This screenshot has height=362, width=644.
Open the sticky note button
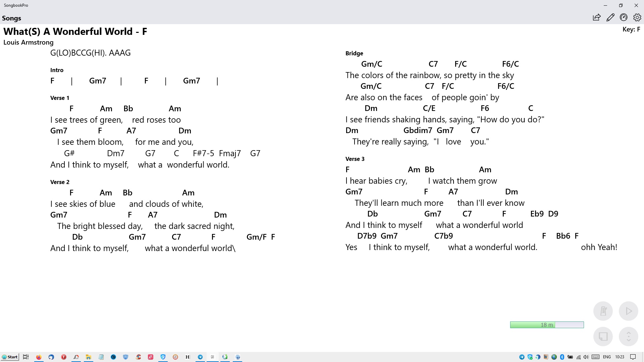pos(603,337)
